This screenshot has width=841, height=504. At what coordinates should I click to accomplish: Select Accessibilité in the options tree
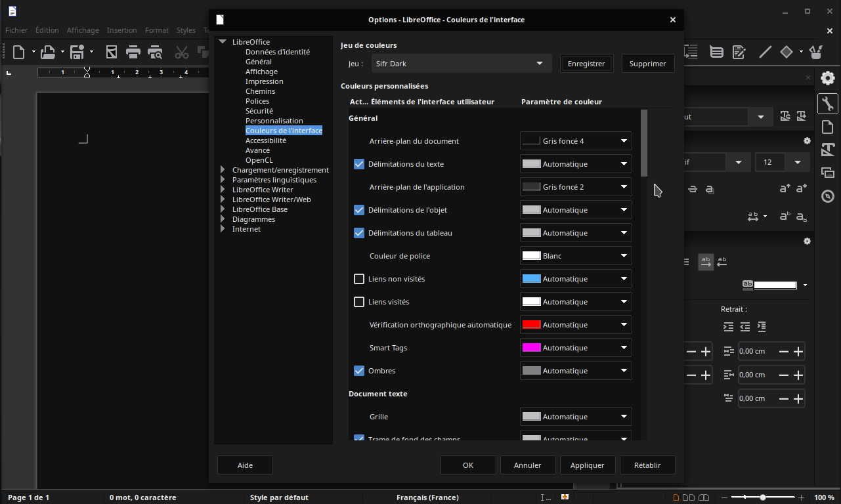click(x=266, y=140)
